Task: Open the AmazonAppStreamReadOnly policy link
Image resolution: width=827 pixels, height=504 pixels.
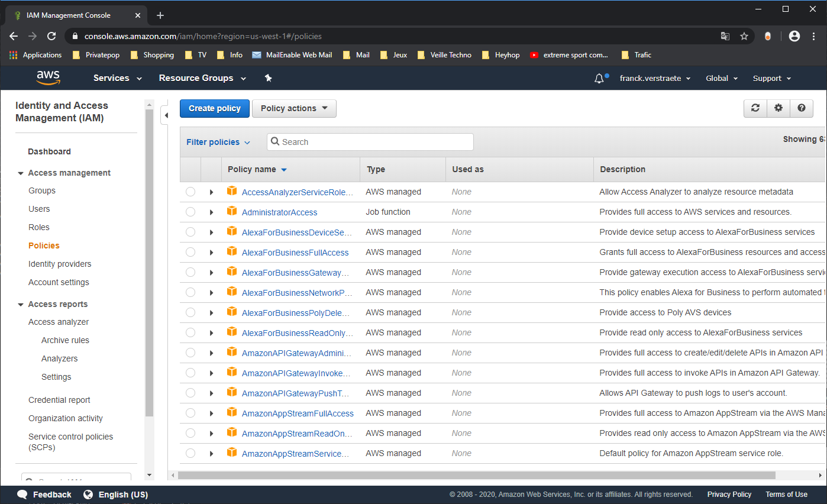Action: coord(297,434)
